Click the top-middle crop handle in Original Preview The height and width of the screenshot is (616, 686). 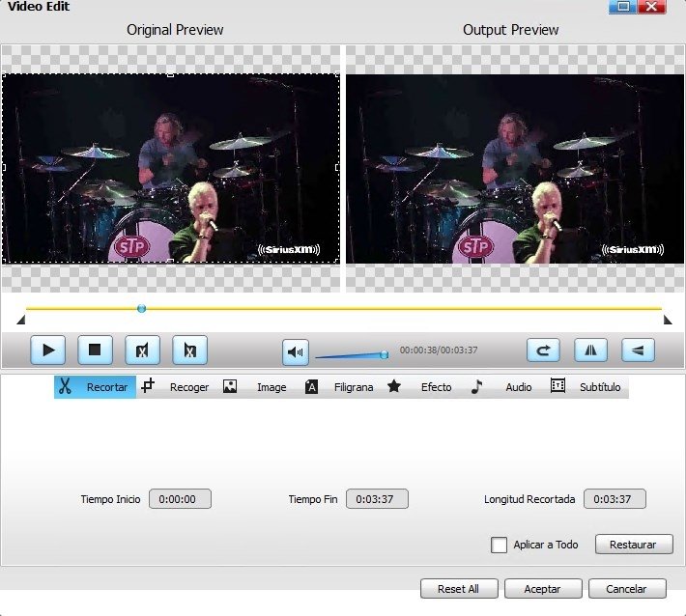tap(171, 74)
